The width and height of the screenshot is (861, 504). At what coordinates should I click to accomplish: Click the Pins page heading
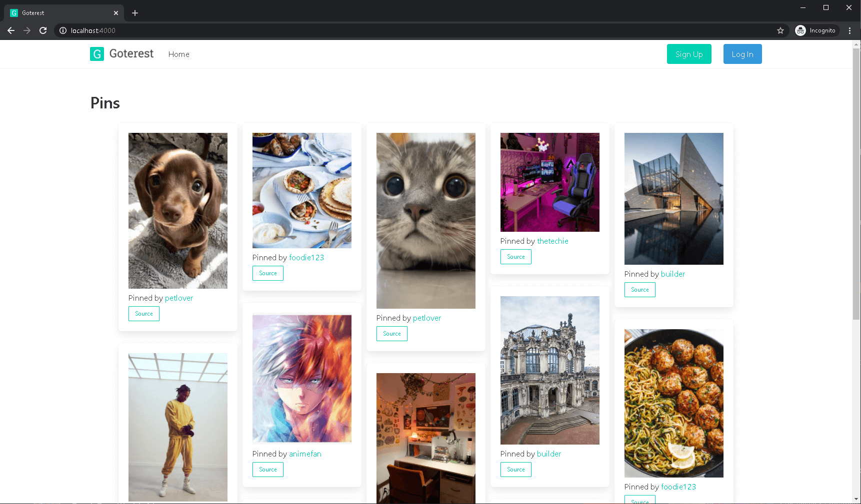tap(105, 103)
